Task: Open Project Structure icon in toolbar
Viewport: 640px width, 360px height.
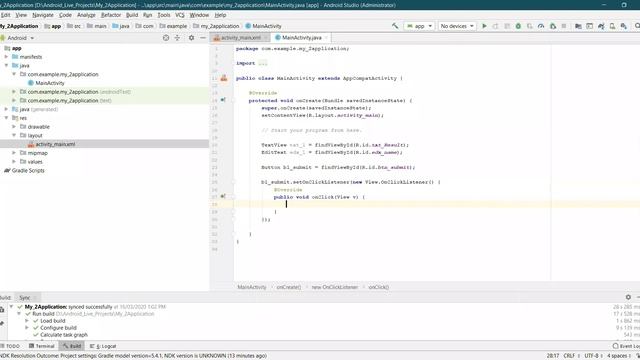Action: [x=578, y=26]
